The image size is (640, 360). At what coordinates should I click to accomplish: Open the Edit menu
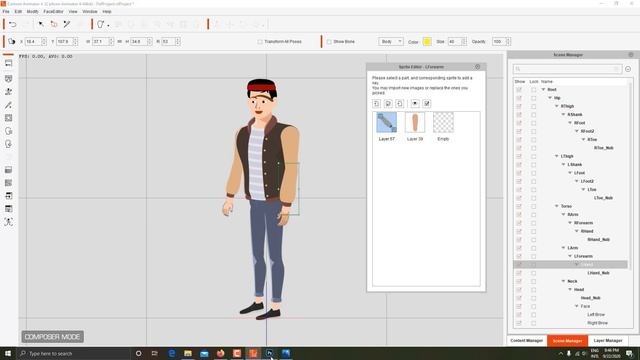click(18, 11)
